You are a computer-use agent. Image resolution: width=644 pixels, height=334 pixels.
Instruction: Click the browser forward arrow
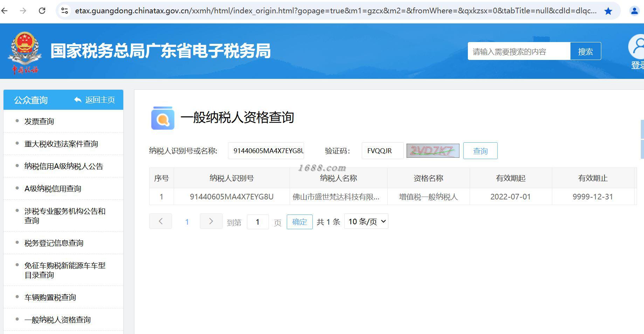point(23,11)
